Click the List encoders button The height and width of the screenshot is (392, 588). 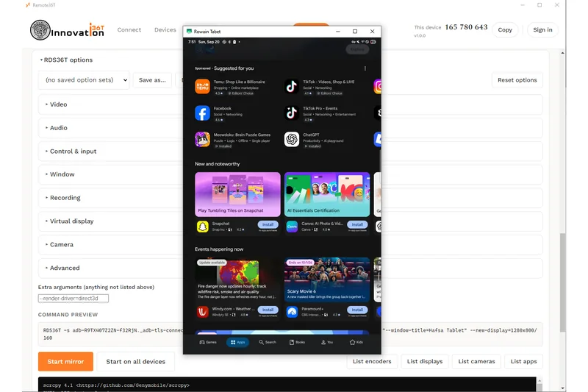tap(372, 361)
